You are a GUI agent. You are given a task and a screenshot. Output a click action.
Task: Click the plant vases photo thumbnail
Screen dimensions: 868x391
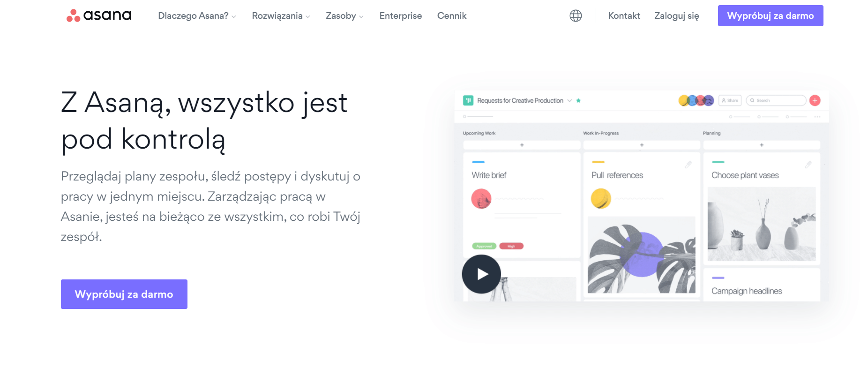(x=762, y=224)
